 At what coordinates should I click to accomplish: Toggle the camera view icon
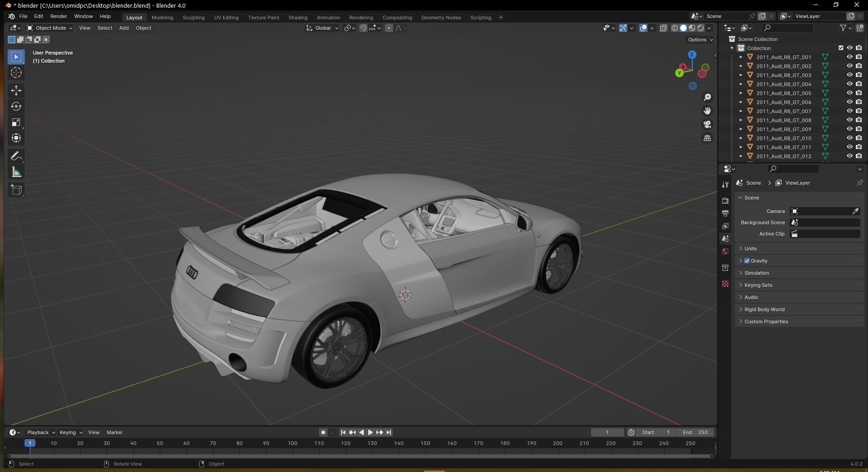pyautogui.click(x=707, y=124)
